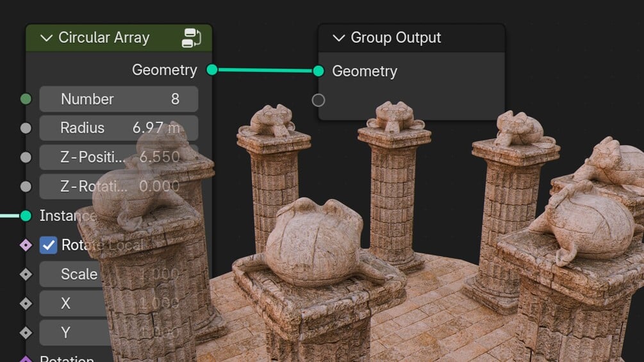644x362 pixels.
Task: Click the Geometry label in Group Output
Action: [365, 71]
